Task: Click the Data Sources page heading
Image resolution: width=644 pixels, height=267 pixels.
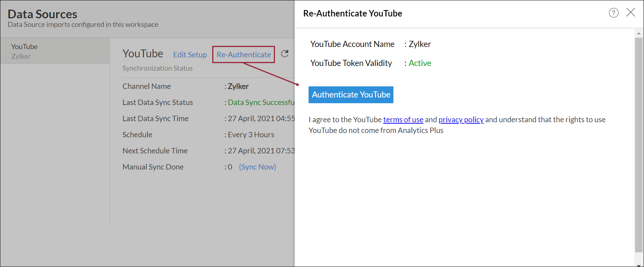Action: (x=42, y=14)
